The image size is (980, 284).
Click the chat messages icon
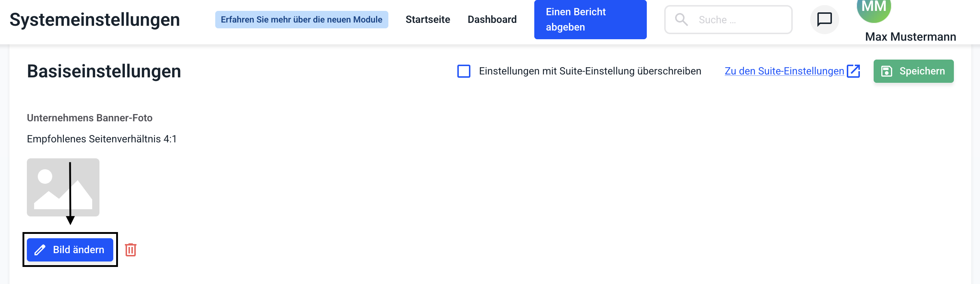(x=824, y=19)
